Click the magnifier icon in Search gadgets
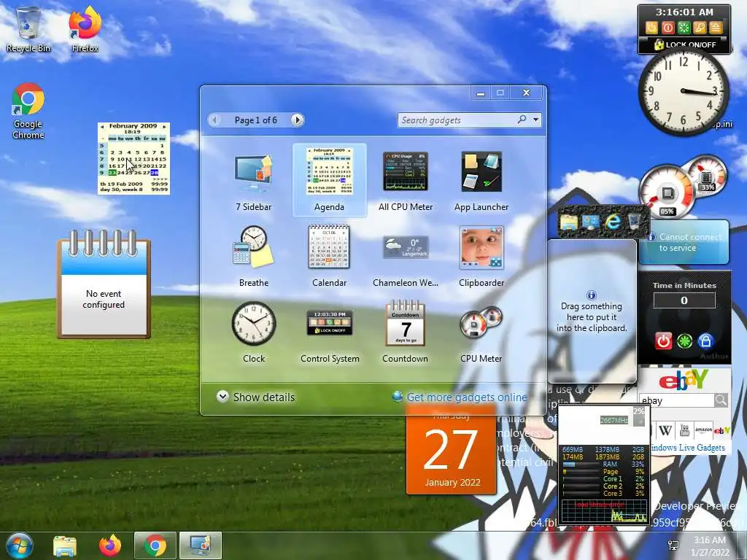Viewport: 747px width, 560px height. (522, 120)
